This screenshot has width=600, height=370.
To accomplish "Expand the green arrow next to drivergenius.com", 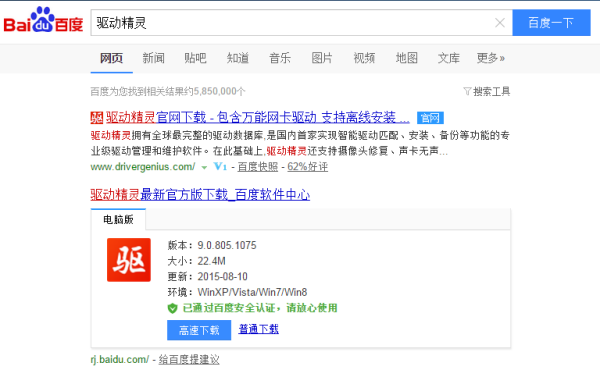I will tap(204, 167).
